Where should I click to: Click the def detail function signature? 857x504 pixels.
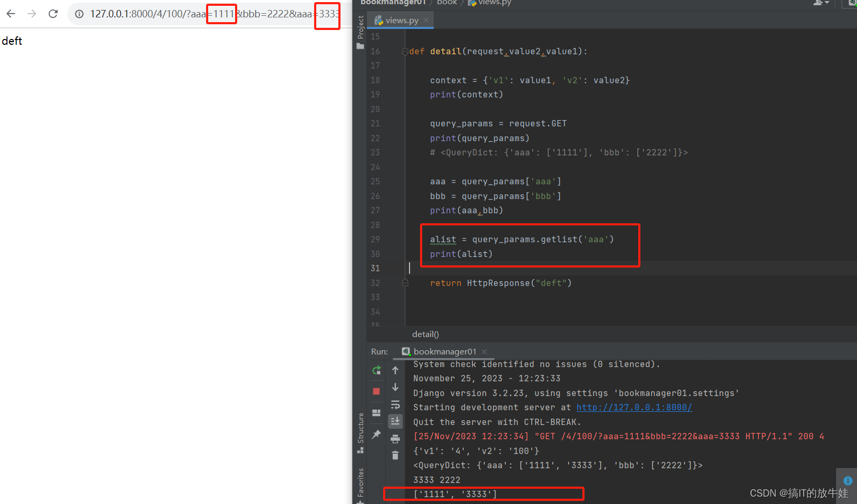[x=498, y=52]
